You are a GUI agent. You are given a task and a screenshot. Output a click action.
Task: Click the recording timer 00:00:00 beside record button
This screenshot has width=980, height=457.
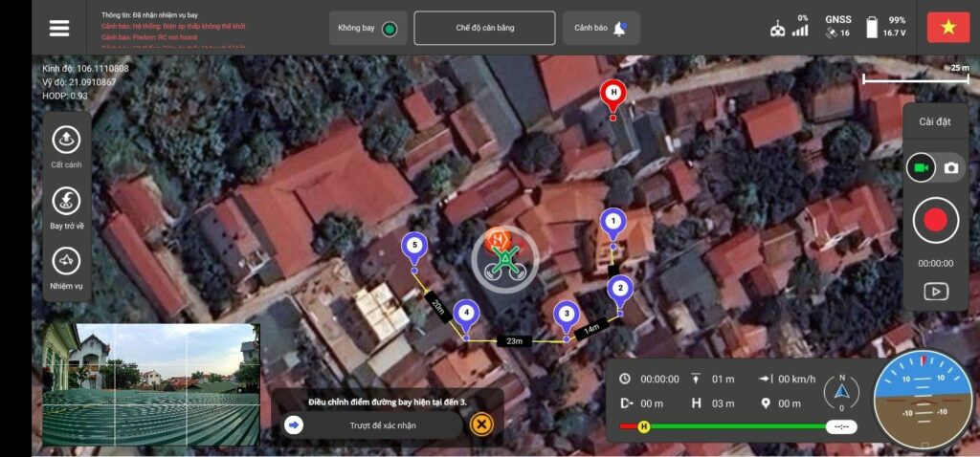click(x=936, y=264)
